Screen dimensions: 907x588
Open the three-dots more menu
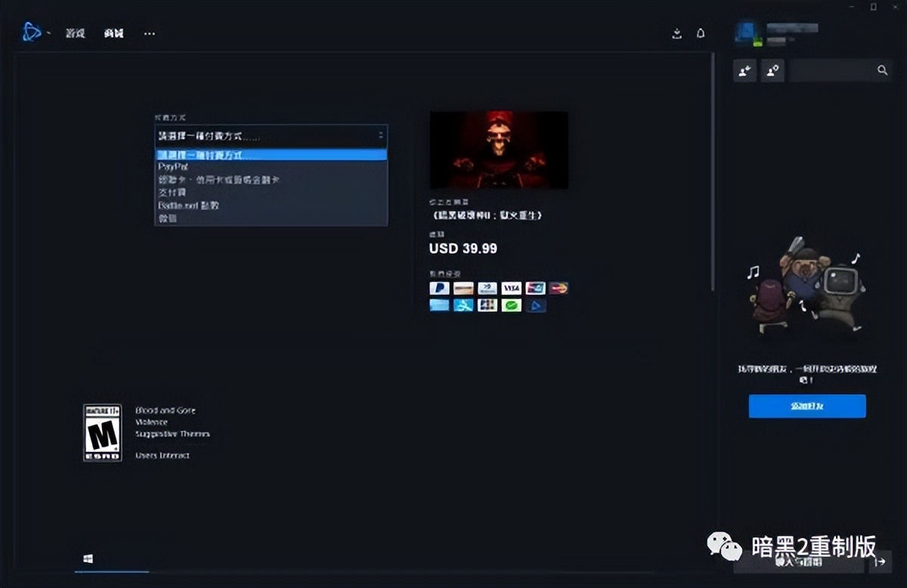(x=150, y=34)
